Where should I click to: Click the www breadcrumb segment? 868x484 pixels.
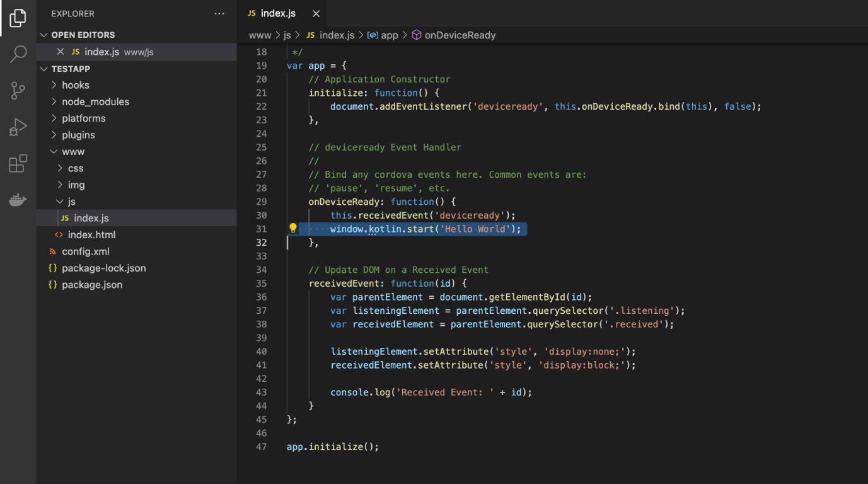[x=260, y=35]
